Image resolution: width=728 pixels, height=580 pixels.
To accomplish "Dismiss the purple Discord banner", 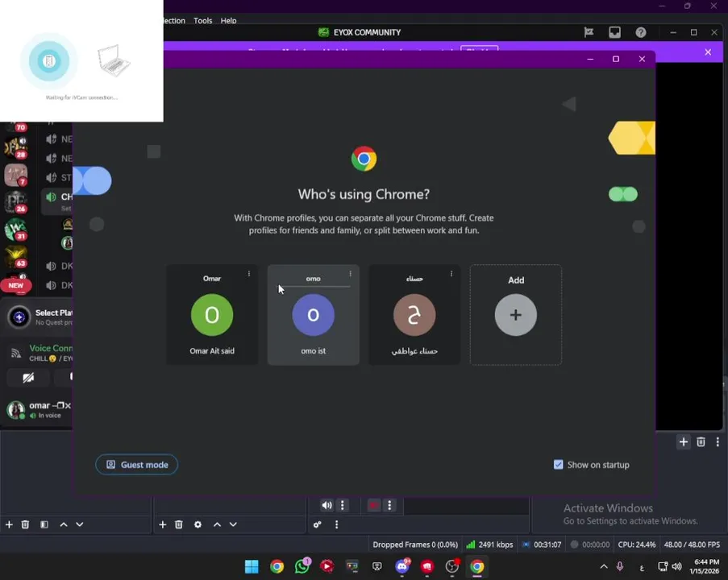I will [x=708, y=52].
